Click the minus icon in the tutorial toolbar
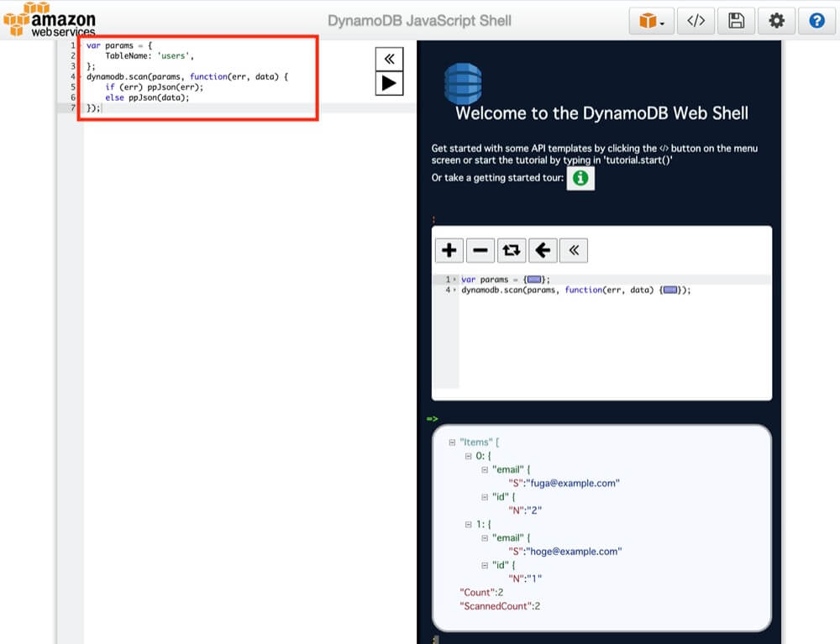Screen dimensions: 840x644 click(480, 249)
